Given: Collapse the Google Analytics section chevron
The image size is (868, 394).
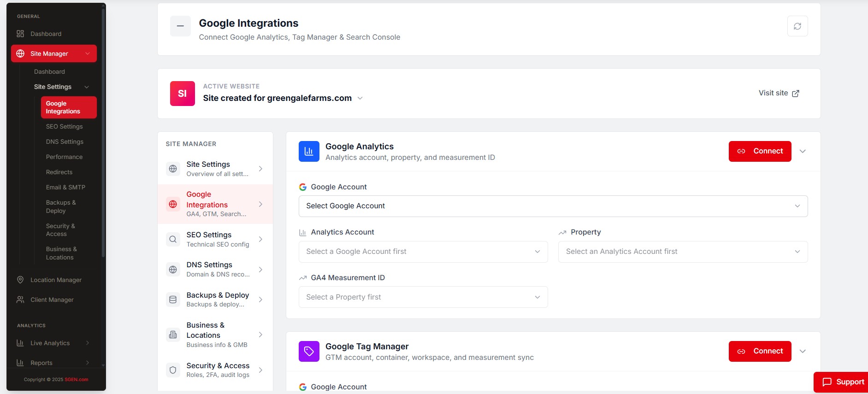Looking at the screenshot, I should [x=803, y=151].
